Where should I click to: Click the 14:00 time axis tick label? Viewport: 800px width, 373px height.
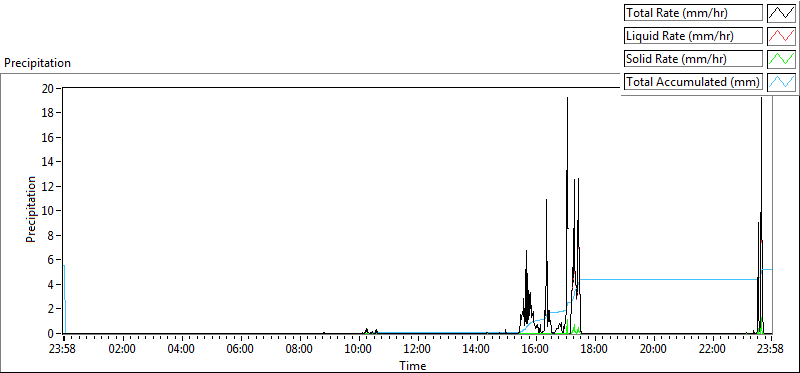(476, 350)
